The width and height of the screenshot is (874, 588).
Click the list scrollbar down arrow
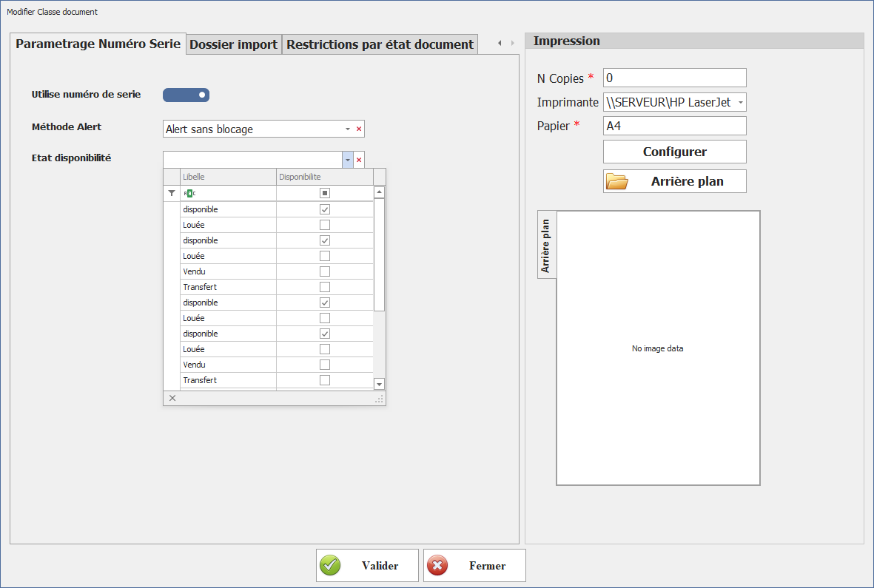[x=379, y=384]
